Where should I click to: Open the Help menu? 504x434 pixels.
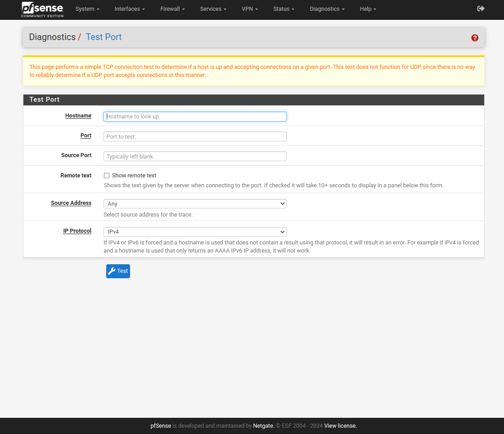coord(368,9)
